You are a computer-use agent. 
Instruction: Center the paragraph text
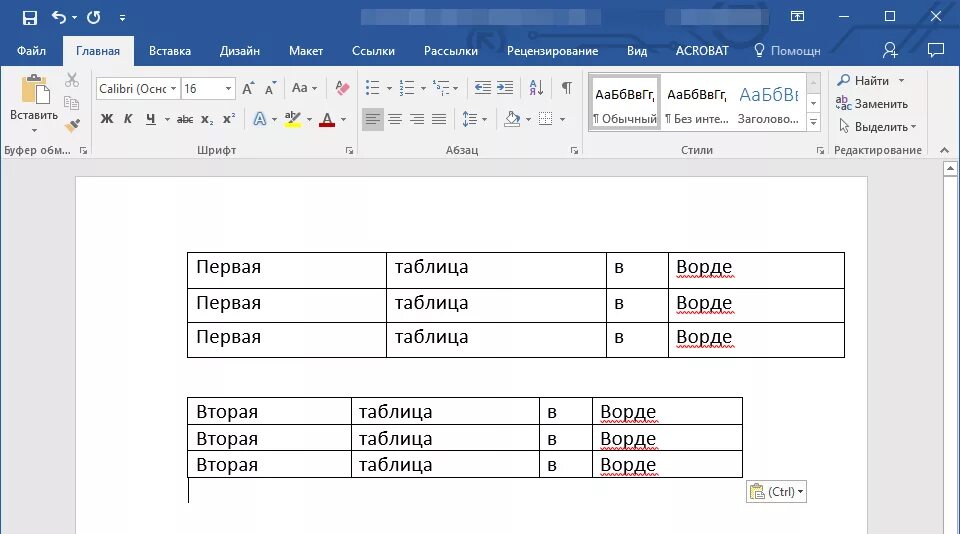(395, 119)
